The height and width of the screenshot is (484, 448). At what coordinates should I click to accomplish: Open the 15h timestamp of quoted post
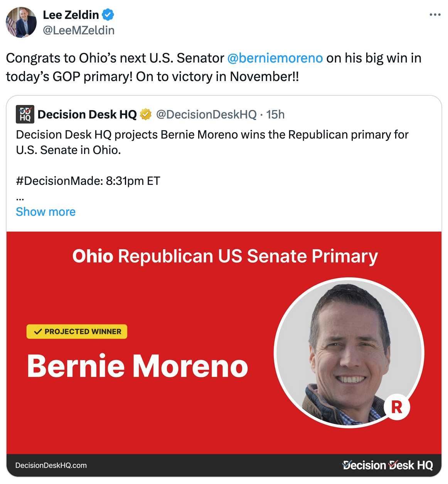click(x=275, y=114)
